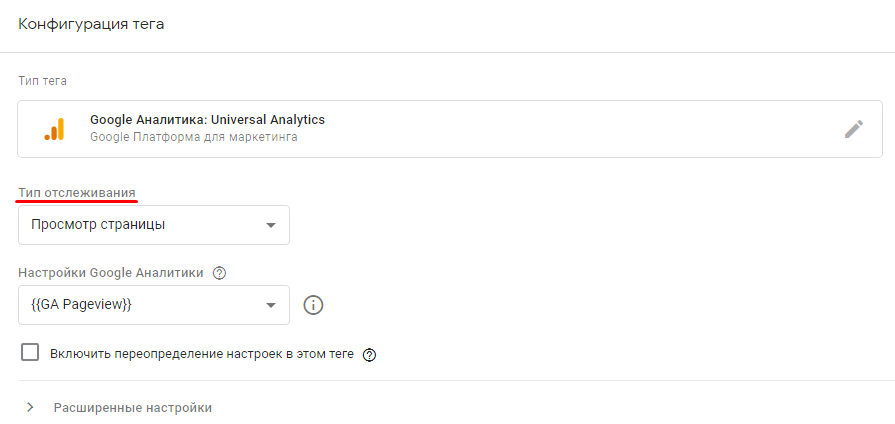Click the "Тип отслеживания" field label

pyautogui.click(x=77, y=192)
